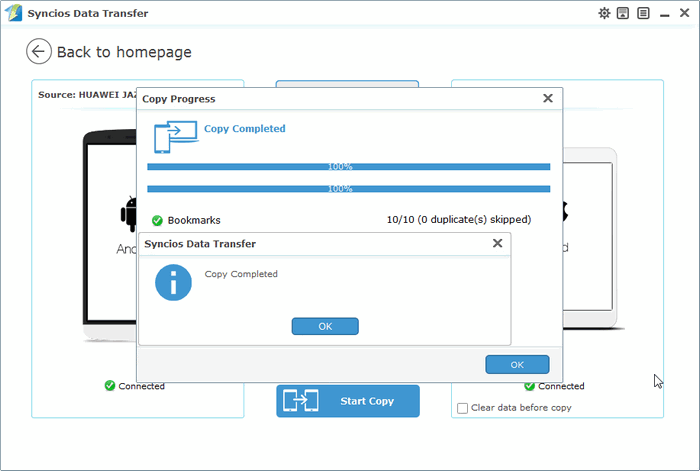Click OK in the Copy Completed message box

(x=325, y=326)
